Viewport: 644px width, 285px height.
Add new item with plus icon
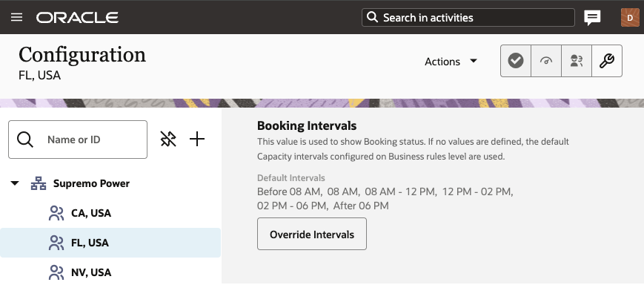point(197,139)
